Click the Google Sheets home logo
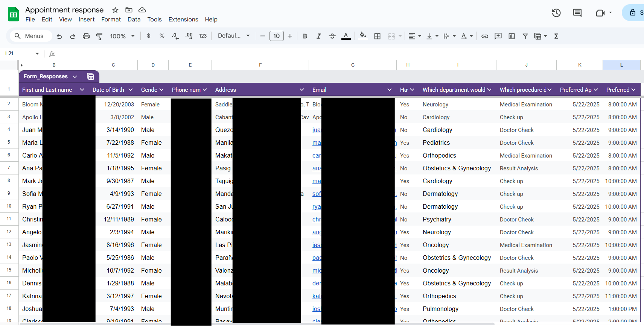The height and width of the screenshot is (326, 644). pyautogui.click(x=14, y=14)
